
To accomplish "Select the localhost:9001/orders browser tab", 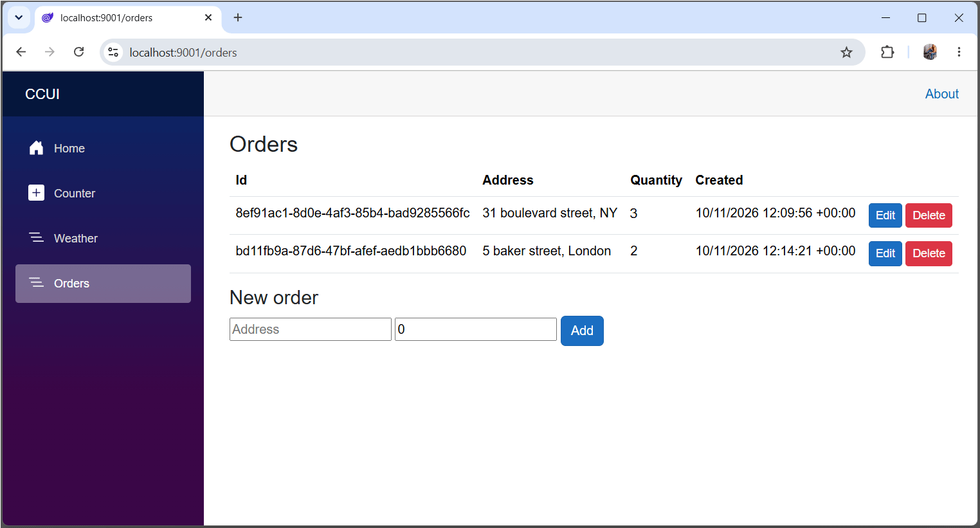I will (127, 18).
